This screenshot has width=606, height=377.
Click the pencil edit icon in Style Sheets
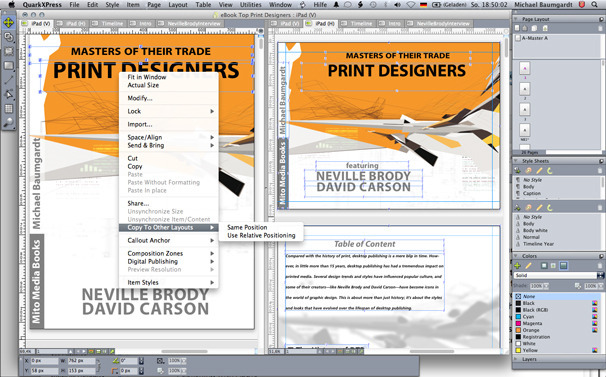click(539, 171)
